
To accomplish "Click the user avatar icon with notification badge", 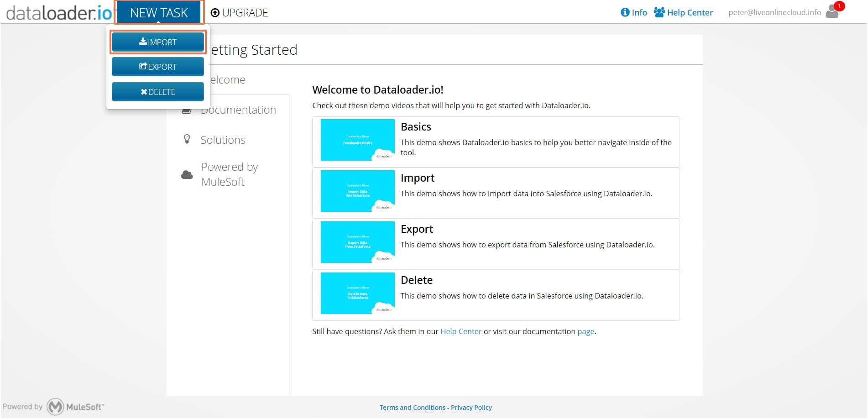I will pos(833,11).
